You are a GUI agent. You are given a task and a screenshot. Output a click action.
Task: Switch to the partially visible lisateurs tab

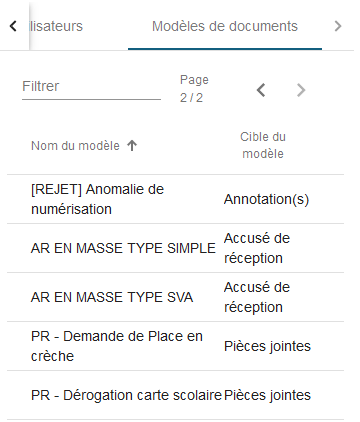(56, 26)
